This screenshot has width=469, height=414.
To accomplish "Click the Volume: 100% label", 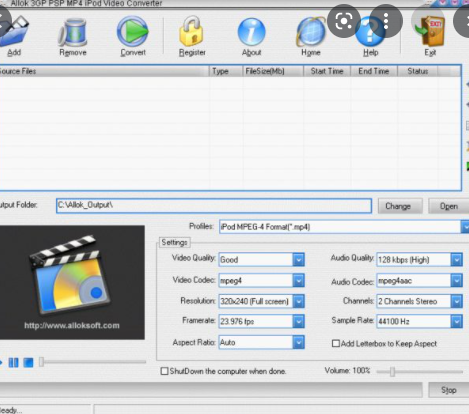I will pyautogui.click(x=347, y=371).
